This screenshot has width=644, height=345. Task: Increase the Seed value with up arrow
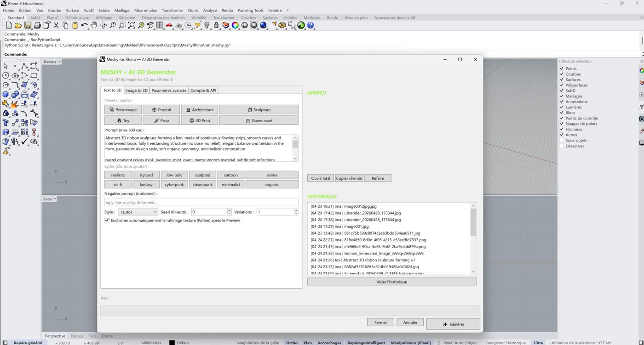pyautogui.click(x=230, y=210)
